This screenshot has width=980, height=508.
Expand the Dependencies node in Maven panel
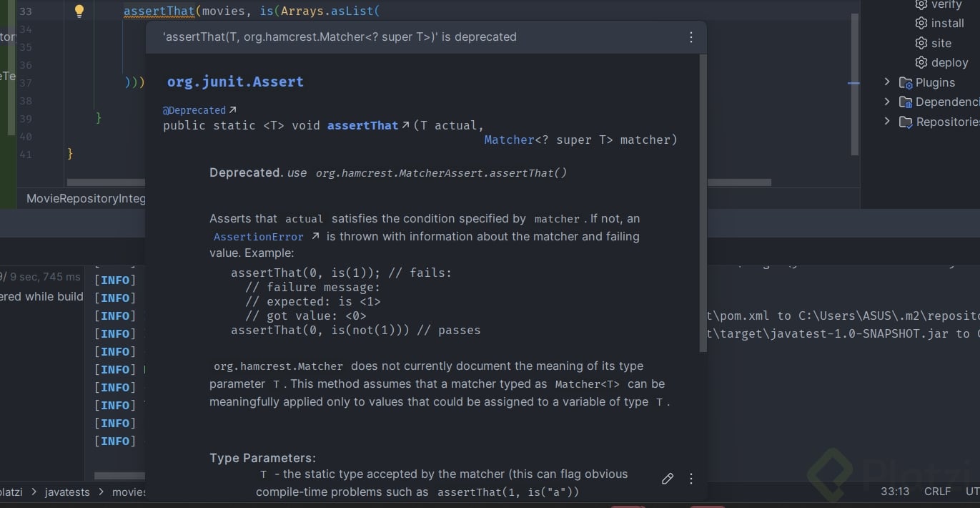pos(887,102)
